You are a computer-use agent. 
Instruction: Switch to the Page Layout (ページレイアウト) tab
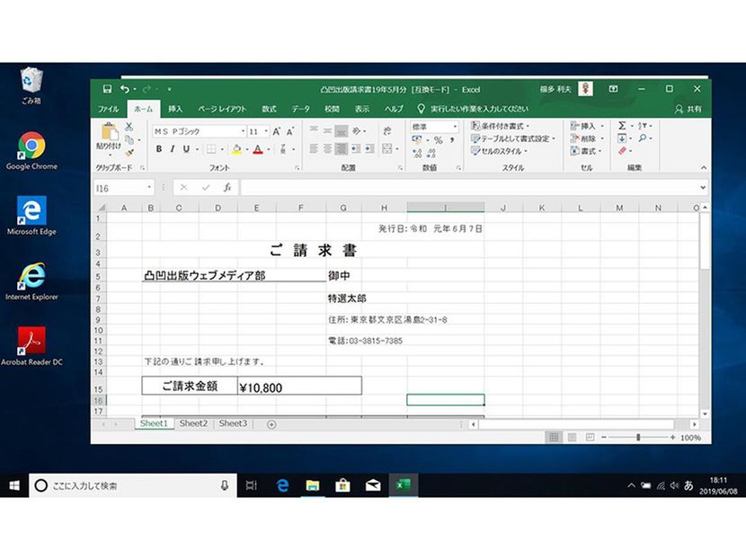[222, 109]
